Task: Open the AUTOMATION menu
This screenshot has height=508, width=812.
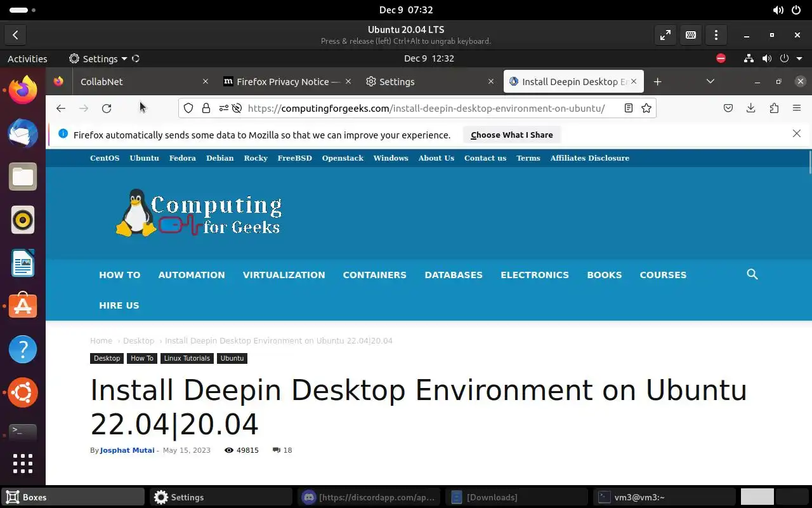Action: 192,275
